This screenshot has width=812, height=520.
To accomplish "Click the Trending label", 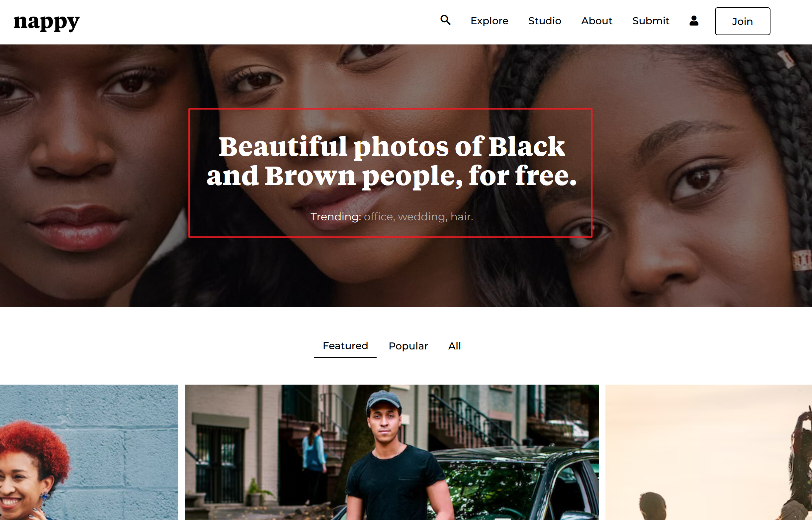I will (x=335, y=216).
